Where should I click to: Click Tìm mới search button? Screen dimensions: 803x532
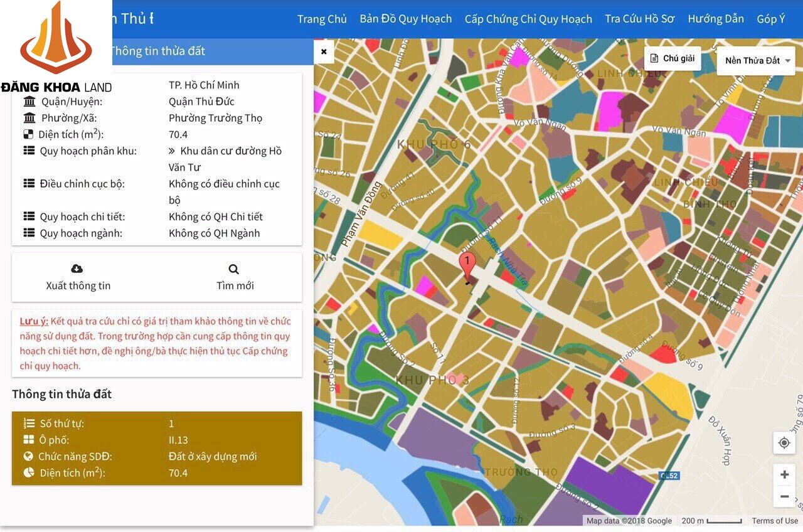pos(235,285)
